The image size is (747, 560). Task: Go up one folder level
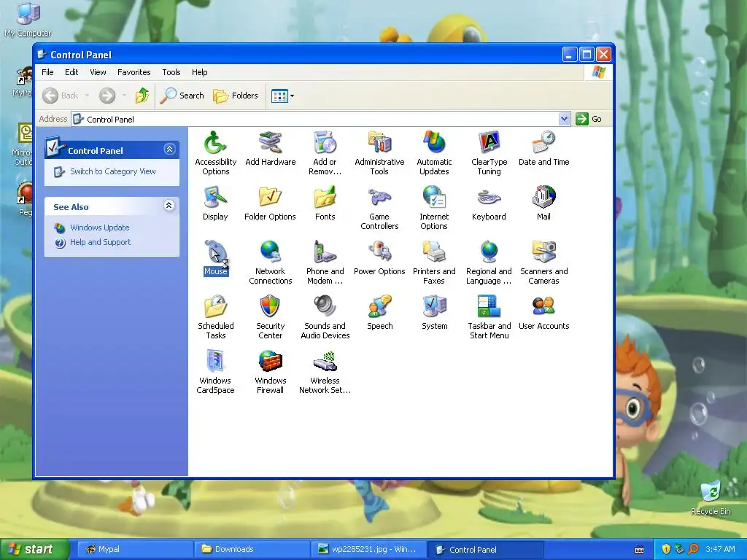(x=142, y=96)
